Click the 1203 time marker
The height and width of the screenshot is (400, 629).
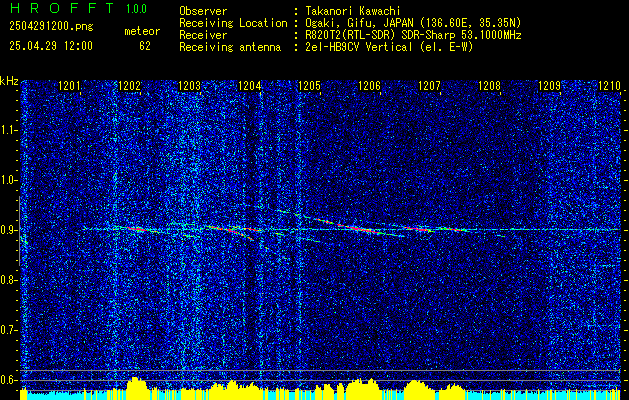(189, 86)
